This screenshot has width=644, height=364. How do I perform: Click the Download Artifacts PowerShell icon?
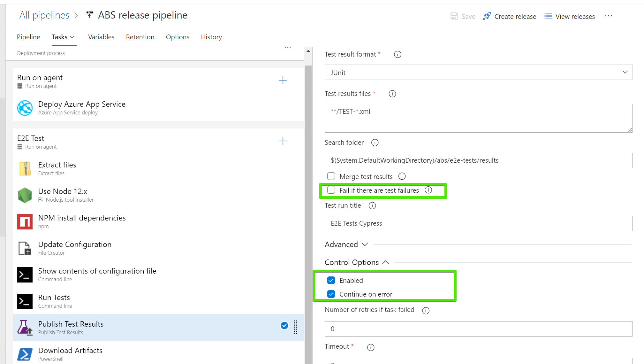click(x=25, y=354)
